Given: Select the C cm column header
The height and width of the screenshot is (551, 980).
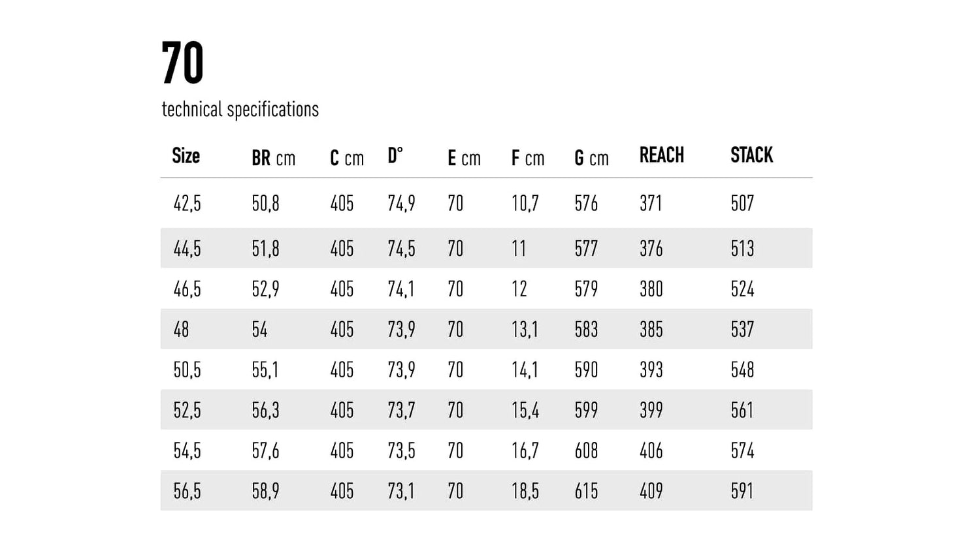Looking at the screenshot, I should [346, 158].
